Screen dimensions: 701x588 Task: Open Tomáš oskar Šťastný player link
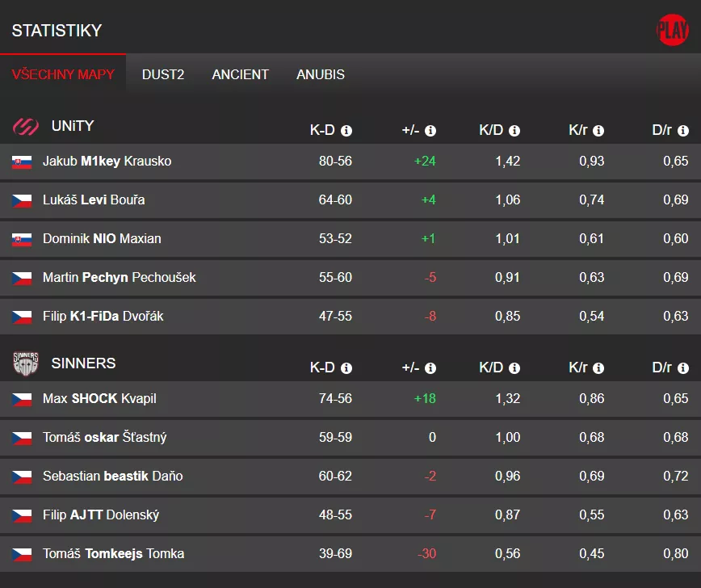104,438
